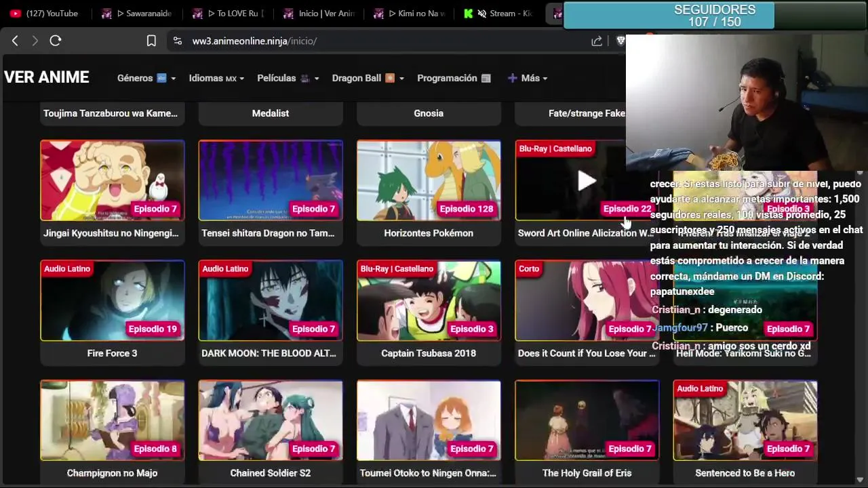Open the Captain Tsubasa 2018 thumbnail
The width and height of the screenshot is (868, 488).
coord(429,300)
